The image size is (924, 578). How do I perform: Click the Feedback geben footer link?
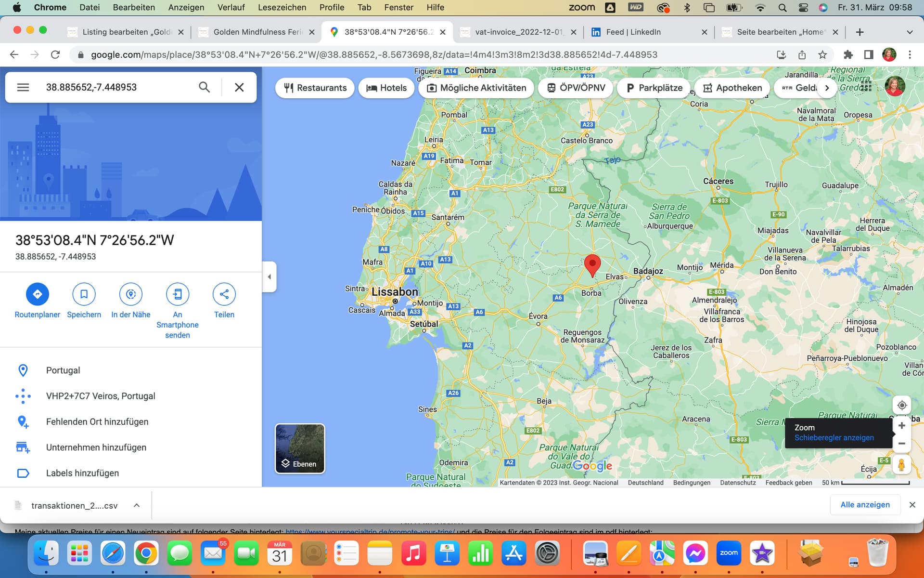click(x=789, y=483)
